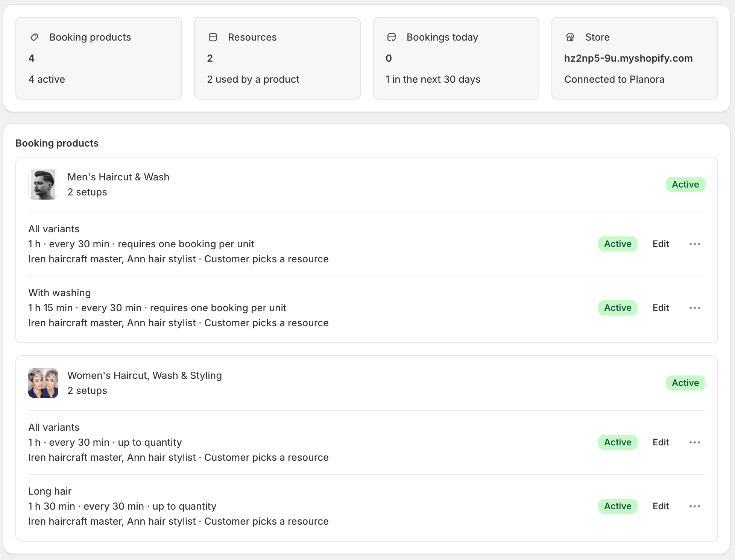Edit the With washing setup
Image resolution: width=735 pixels, height=560 pixels.
pyautogui.click(x=661, y=308)
